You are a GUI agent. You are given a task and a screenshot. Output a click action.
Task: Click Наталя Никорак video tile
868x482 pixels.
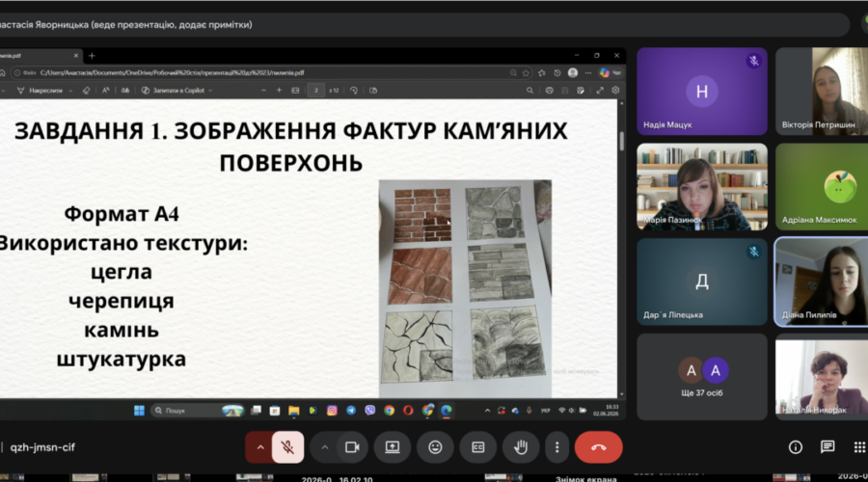(x=822, y=377)
